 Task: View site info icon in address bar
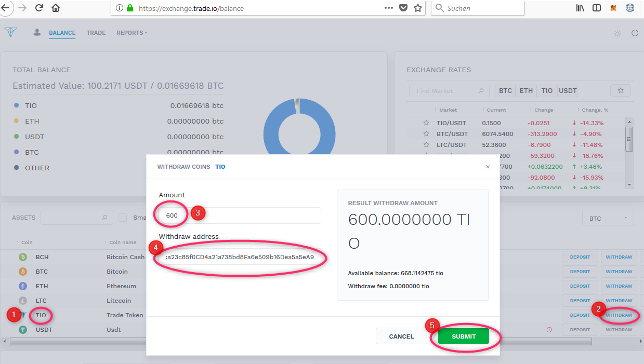tap(120, 8)
